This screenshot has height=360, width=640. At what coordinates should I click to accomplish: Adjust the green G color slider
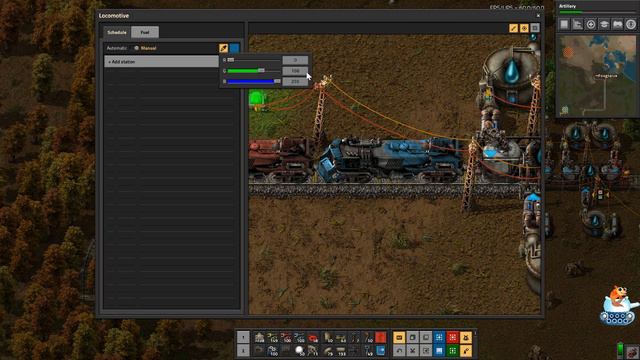[254, 71]
